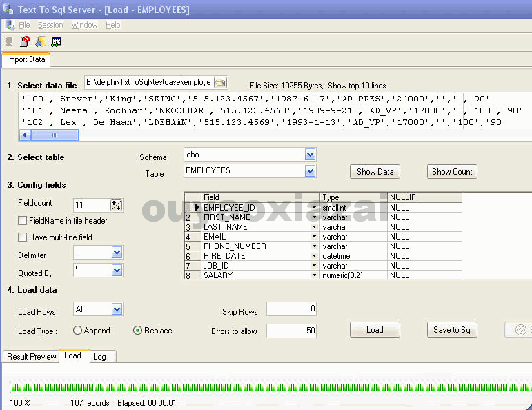Open dropdown arrow for LAST_NAME field

coord(314,226)
